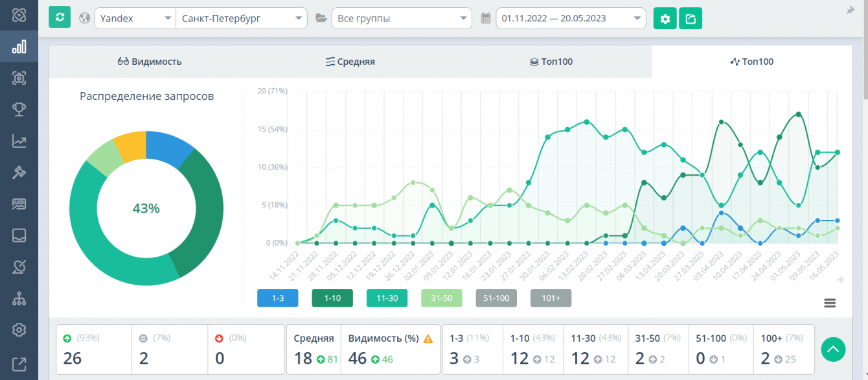
Task: Click the green refresh button
Action: click(x=60, y=18)
